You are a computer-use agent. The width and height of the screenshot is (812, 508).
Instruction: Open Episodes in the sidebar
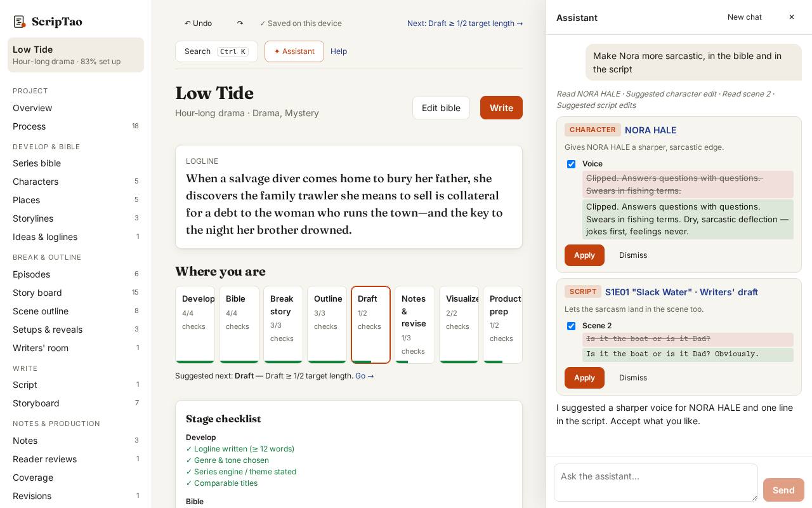75,274
